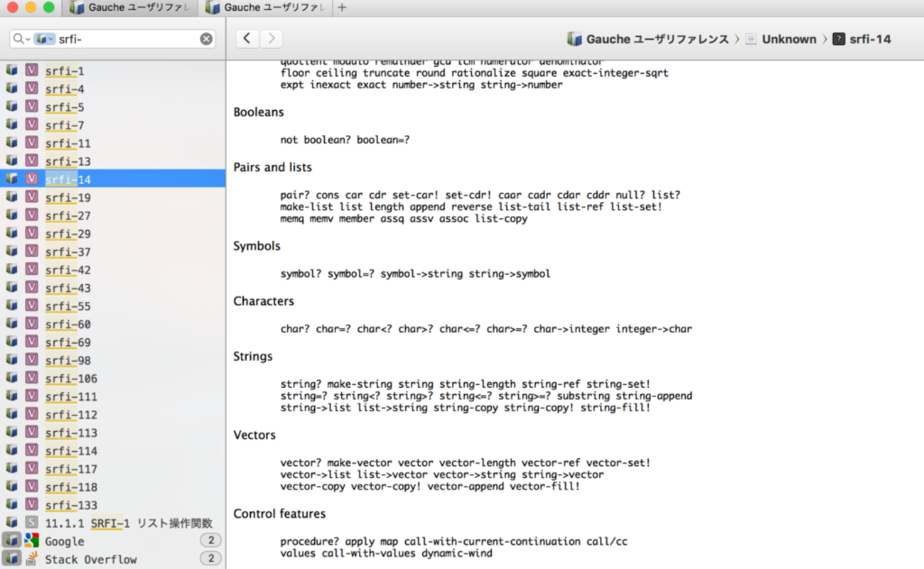Go back using the left arrow button
Viewport: 924px width, 569px height.
click(247, 38)
